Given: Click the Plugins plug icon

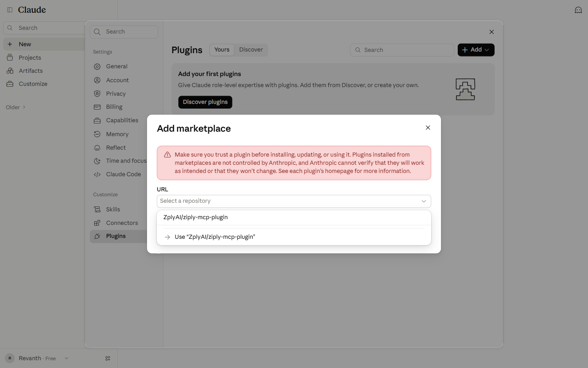Looking at the screenshot, I should (x=97, y=236).
